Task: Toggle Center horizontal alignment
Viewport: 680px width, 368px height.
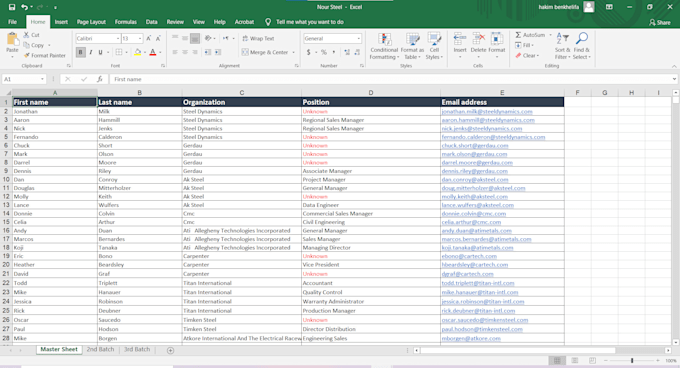Action: click(185, 52)
